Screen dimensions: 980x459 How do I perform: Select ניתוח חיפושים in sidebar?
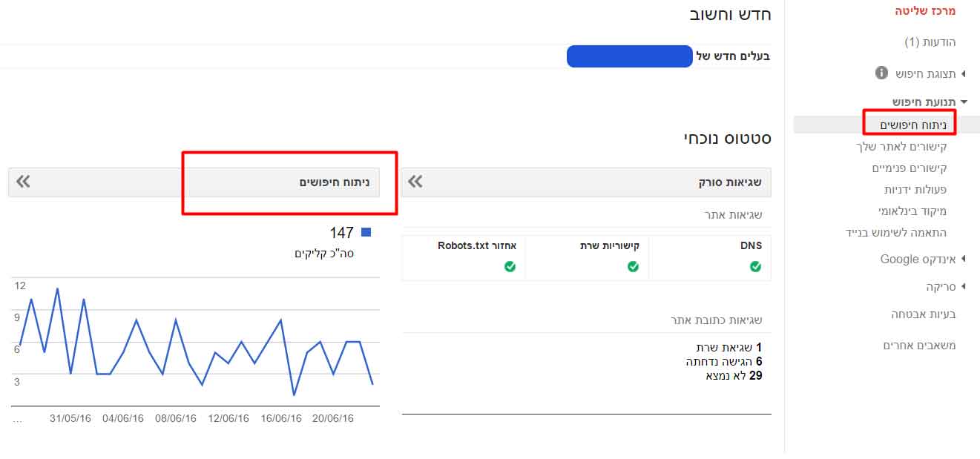913,125
